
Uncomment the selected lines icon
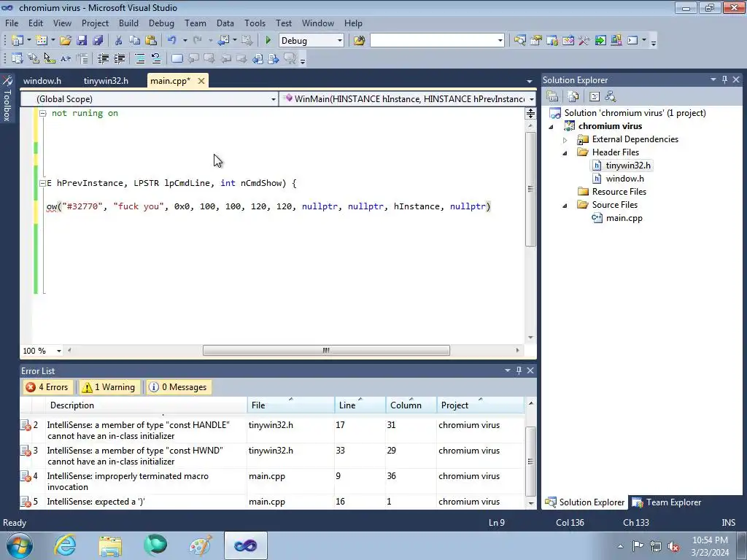tap(156, 58)
